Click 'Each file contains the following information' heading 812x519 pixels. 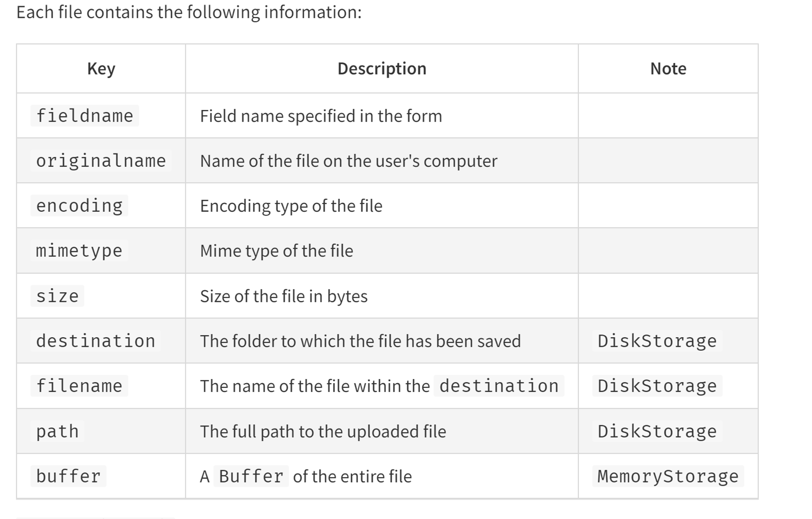tap(189, 12)
